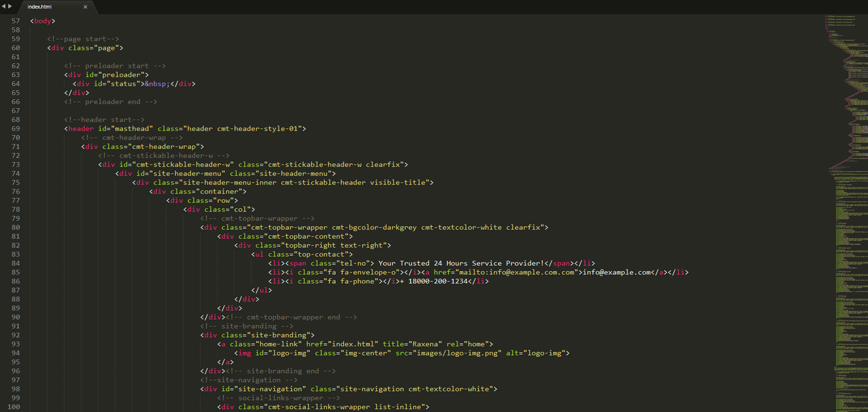Click the closing </a> tag on line 95
This screenshot has width=868, height=412.
(226, 362)
